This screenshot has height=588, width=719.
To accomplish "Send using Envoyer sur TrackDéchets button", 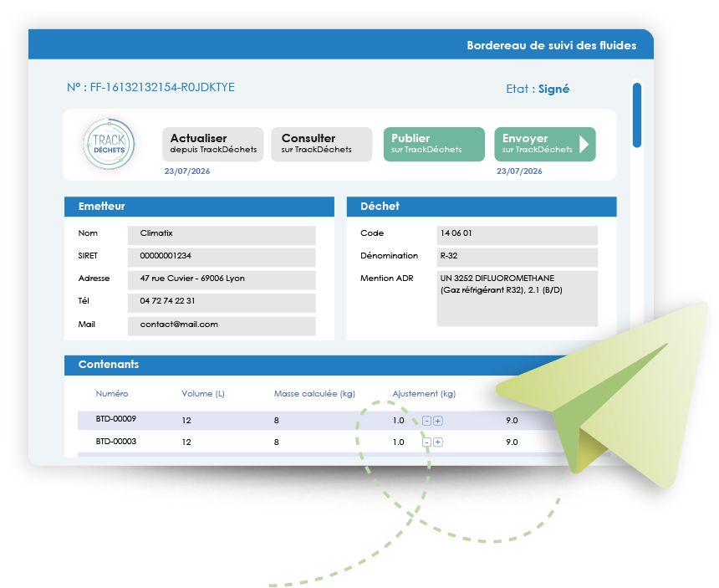I will tap(545, 144).
